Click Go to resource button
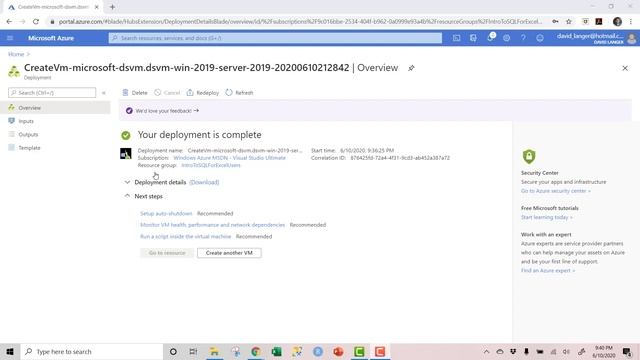The image size is (640, 360). coord(167,253)
